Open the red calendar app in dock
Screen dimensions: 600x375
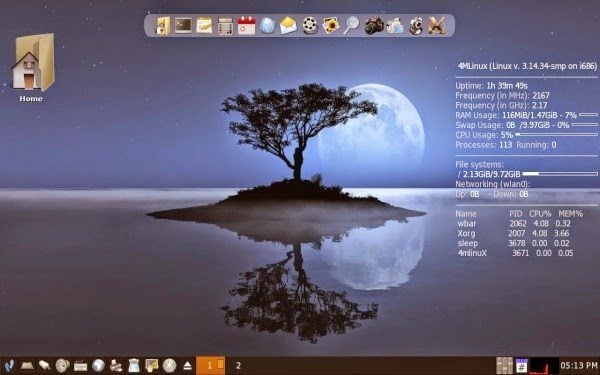click(x=246, y=26)
